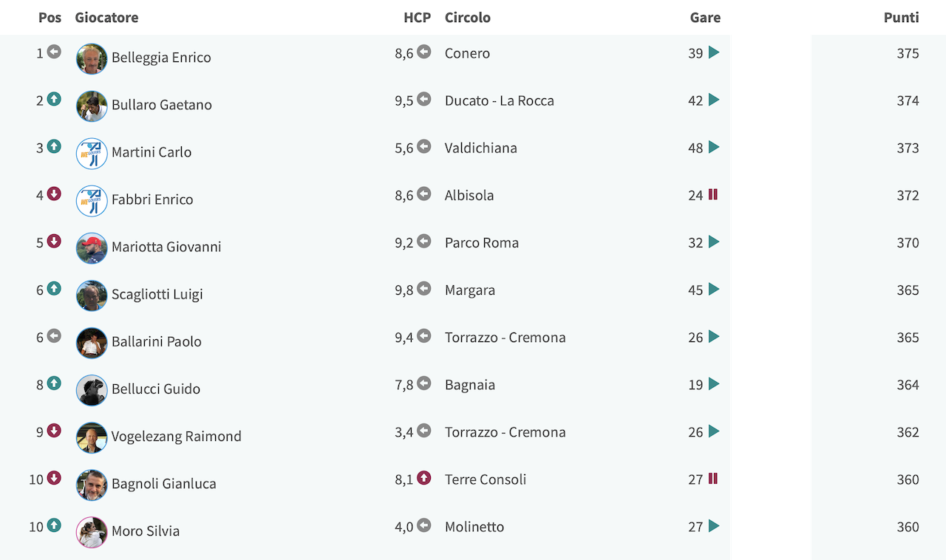Open the player link Mariotta Giovanni

(x=166, y=247)
